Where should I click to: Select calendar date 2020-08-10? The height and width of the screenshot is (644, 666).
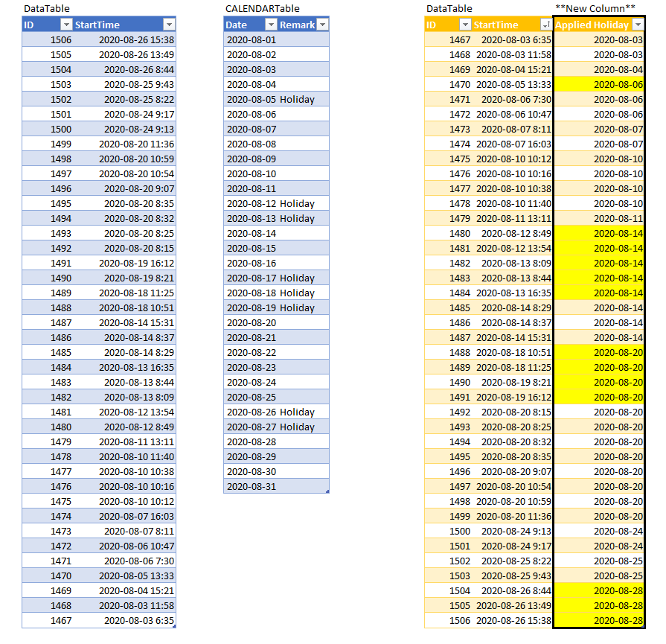click(251, 174)
